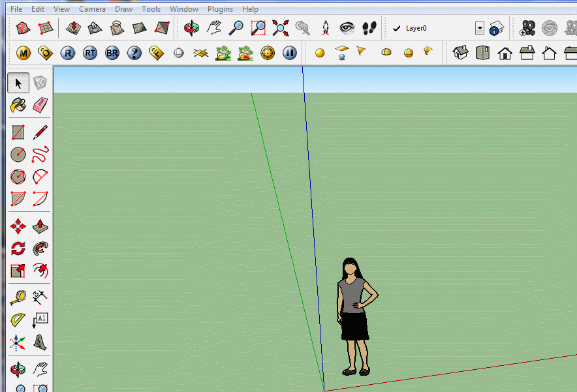Image resolution: width=577 pixels, height=392 pixels.
Task: Select the Rectangle drawing tool
Action: coord(18,132)
